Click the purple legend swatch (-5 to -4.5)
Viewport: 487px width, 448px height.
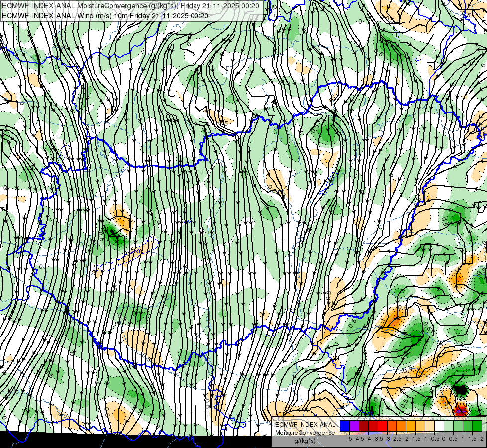coord(354,426)
